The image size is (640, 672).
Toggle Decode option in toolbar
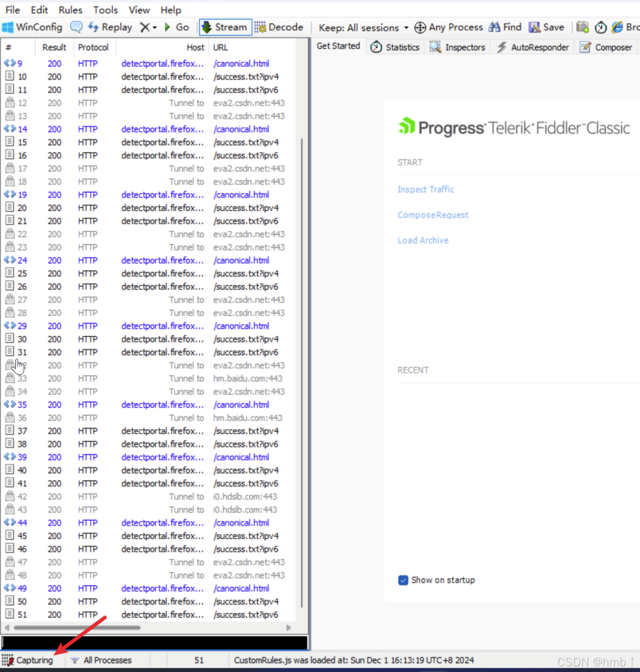pos(279,27)
